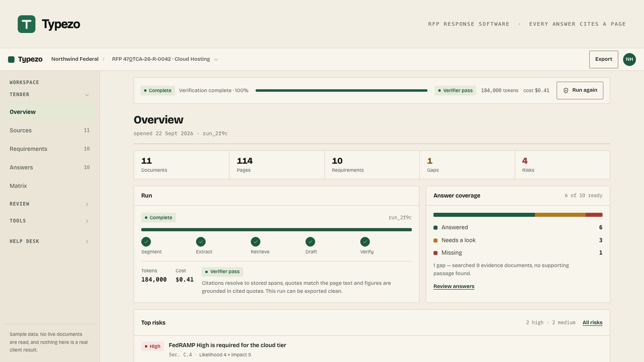Click the Missing coverage row
The image size is (644, 362).
point(518,253)
